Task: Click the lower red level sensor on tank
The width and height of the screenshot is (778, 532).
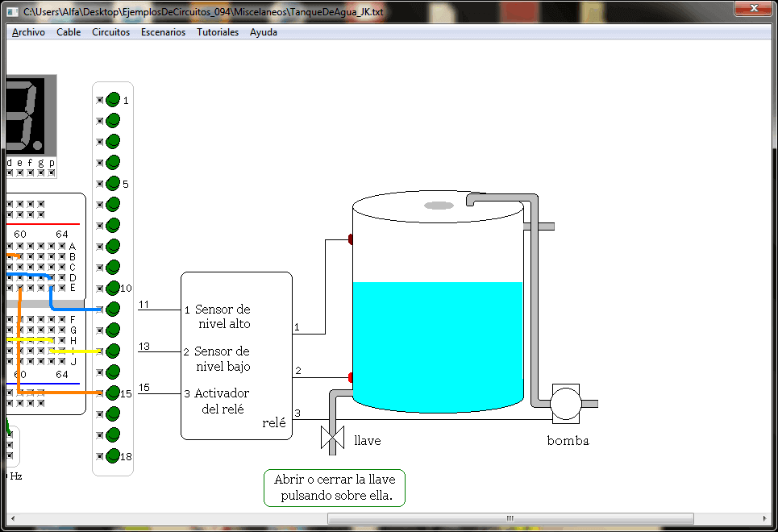Action: coord(351,377)
